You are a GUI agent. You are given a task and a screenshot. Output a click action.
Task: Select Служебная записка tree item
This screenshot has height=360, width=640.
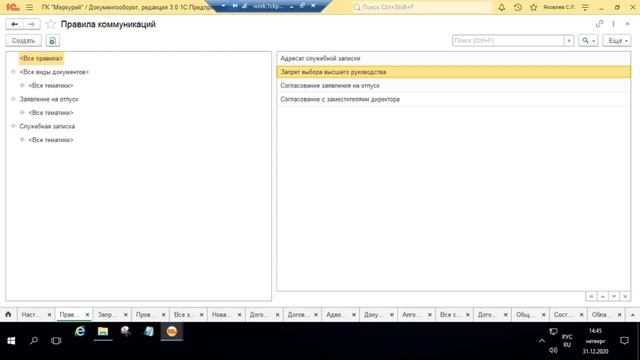point(47,126)
